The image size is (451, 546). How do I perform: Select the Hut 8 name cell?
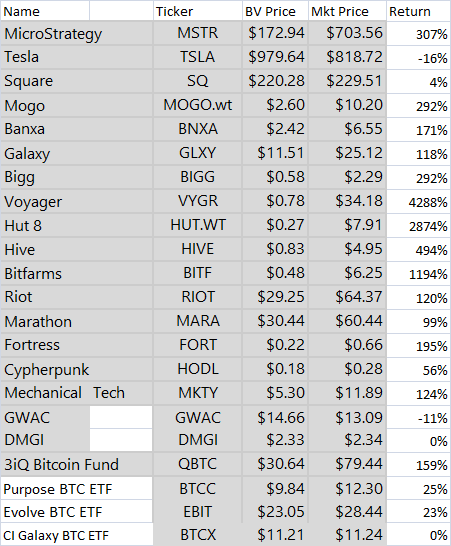tap(77, 226)
